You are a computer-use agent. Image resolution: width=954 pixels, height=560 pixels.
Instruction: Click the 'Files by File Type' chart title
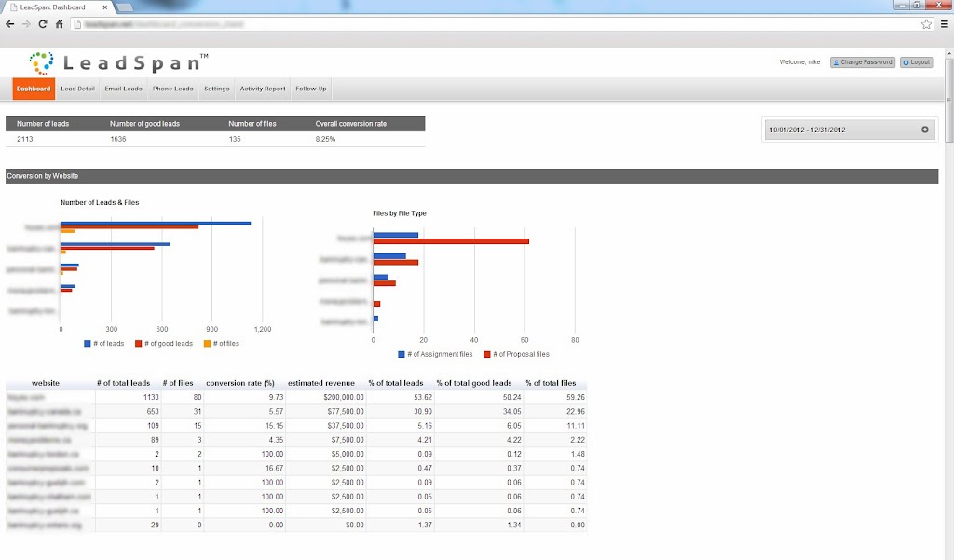[399, 213]
